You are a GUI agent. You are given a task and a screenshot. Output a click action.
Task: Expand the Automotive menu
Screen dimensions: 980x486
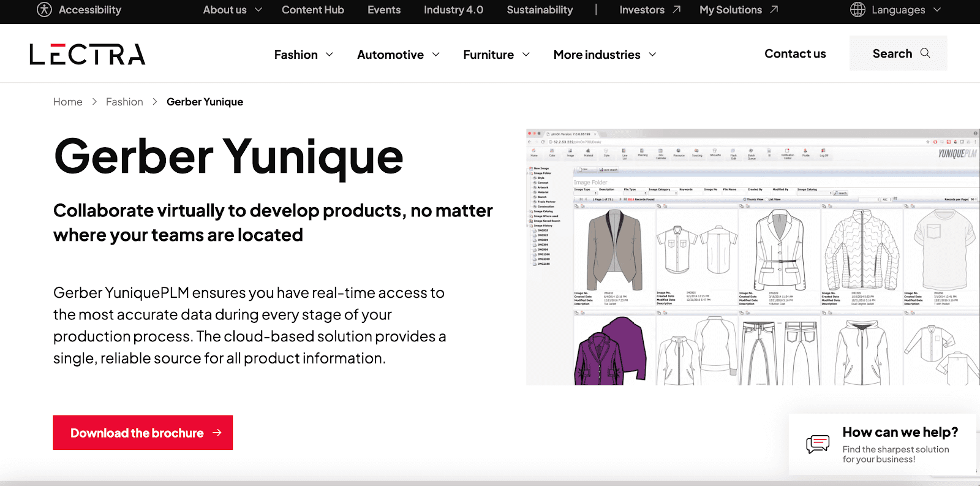click(398, 55)
